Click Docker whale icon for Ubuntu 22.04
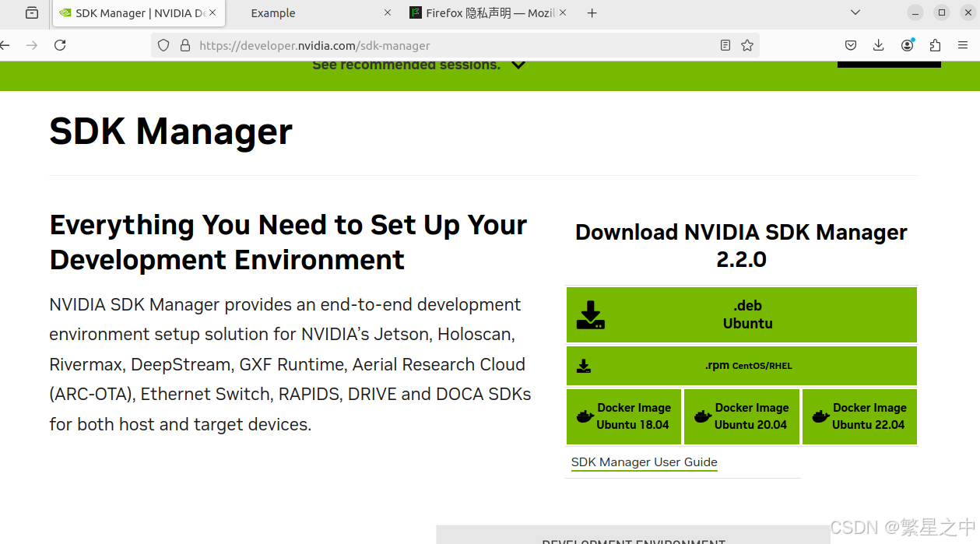 click(820, 416)
